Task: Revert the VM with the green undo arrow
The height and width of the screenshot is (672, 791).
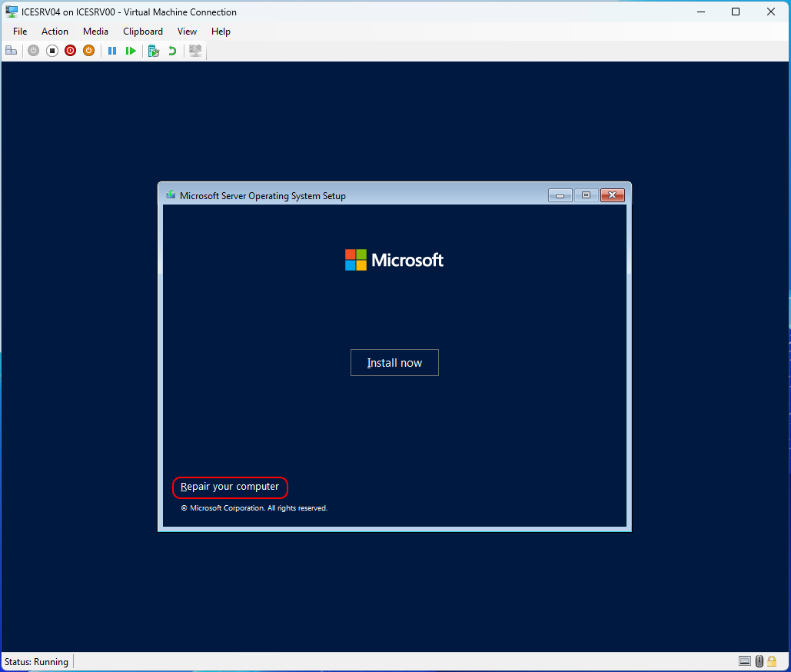Action: click(172, 51)
